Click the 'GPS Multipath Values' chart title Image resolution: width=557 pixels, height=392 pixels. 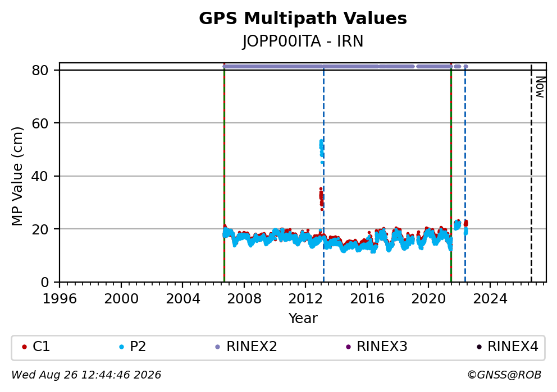point(303,19)
